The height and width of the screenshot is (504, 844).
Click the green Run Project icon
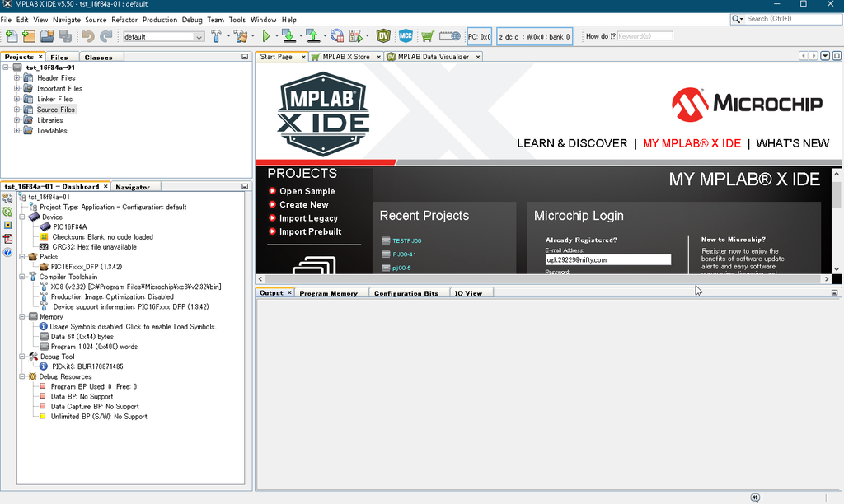[266, 36]
